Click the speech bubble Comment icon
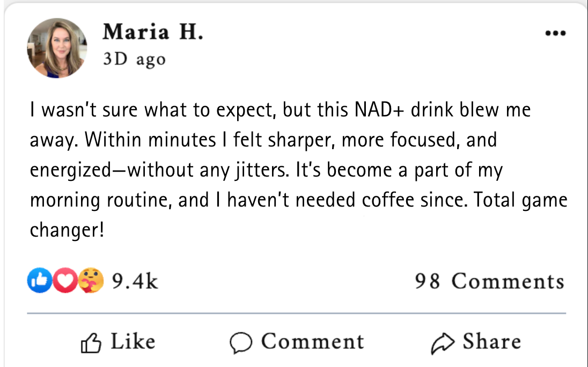This screenshot has width=588, height=367. (x=241, y=343)
